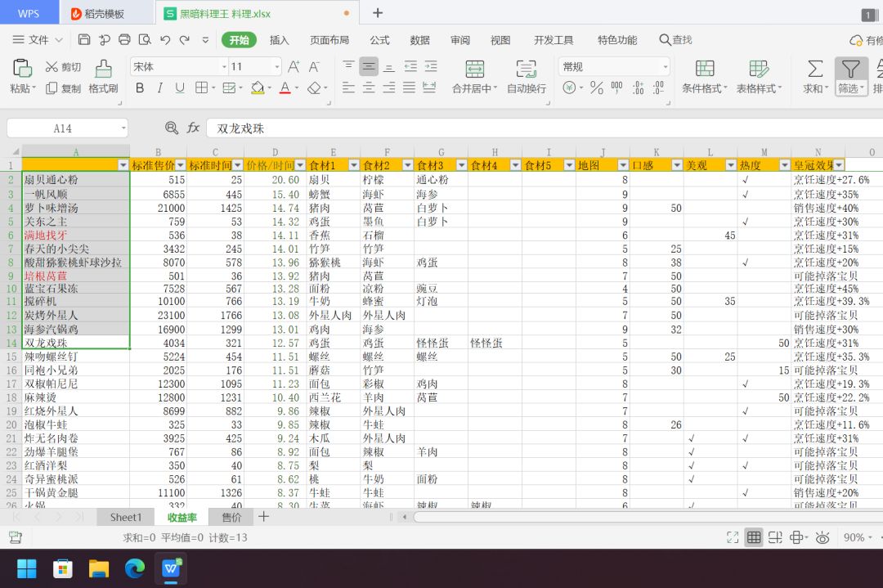Expand the 标准售价 column filter dropdown
Screen dimensions: 883x588
point(180,165)
